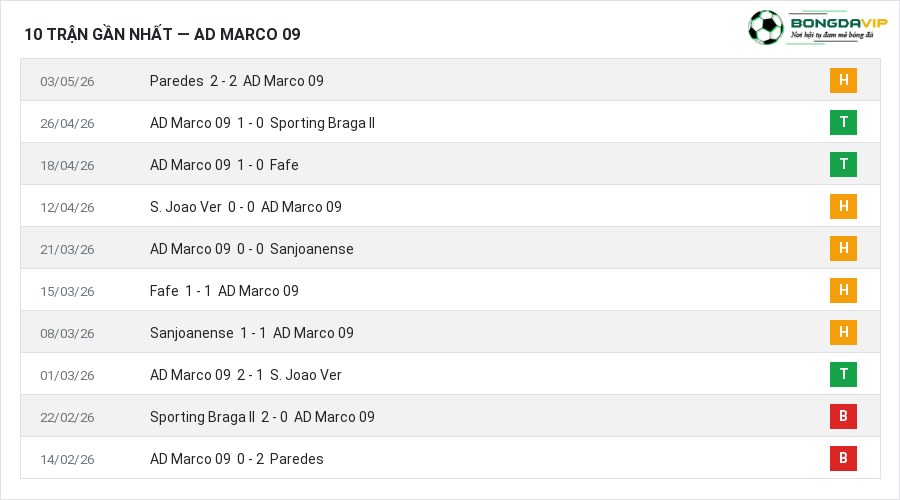
Task: Click green T badge on 2-1 S. Joao Ver row
Action: [843, 374]
